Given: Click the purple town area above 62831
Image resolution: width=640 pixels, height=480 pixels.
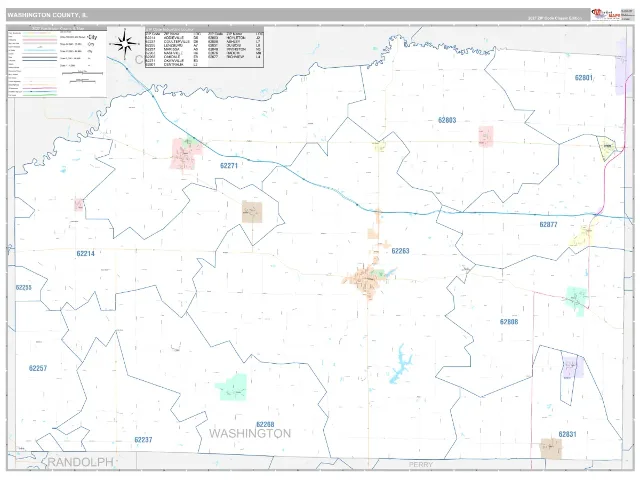Looking at the screenshot, I should [572, 367].
